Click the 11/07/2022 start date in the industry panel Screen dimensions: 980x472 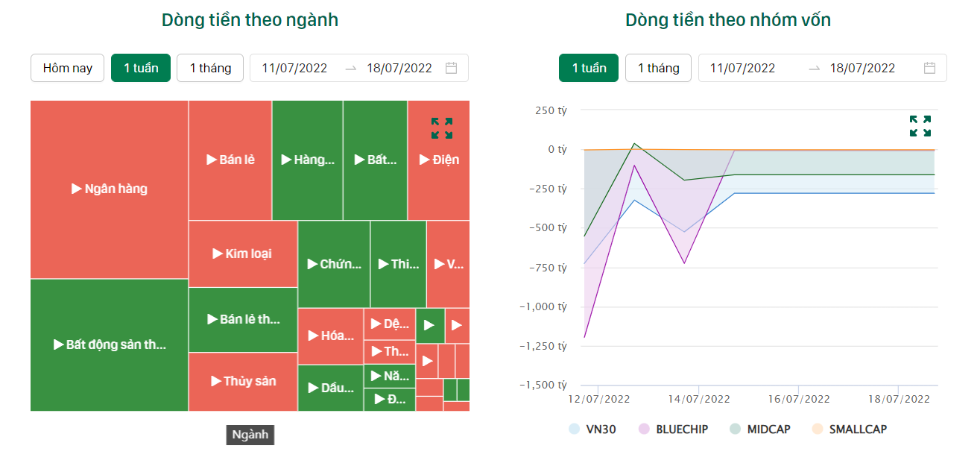click(x=294, y=68)
